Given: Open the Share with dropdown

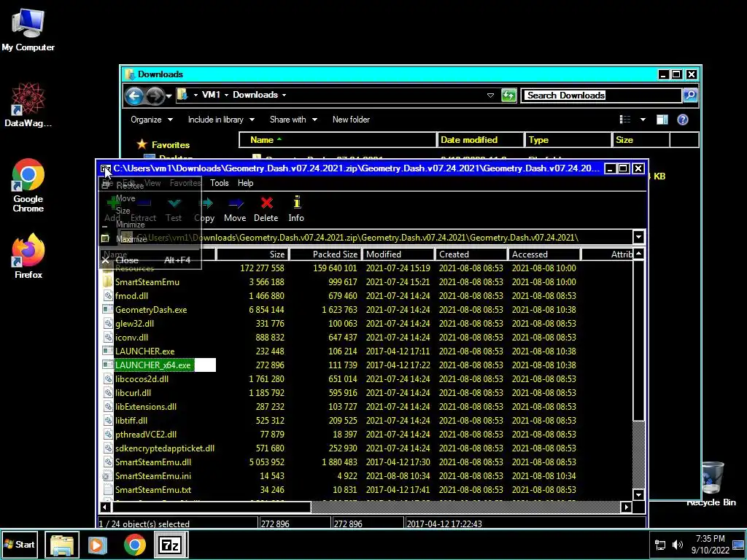Looking at the screenshot, I should coord(293,120).
